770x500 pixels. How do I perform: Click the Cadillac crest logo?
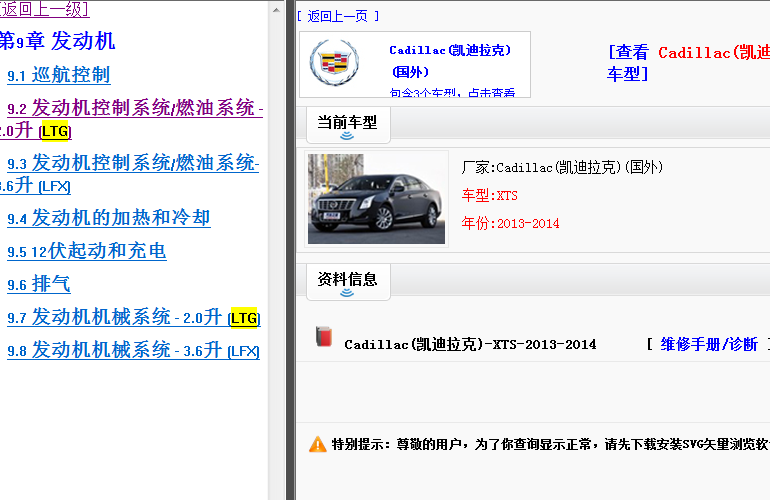click(334, 63)
